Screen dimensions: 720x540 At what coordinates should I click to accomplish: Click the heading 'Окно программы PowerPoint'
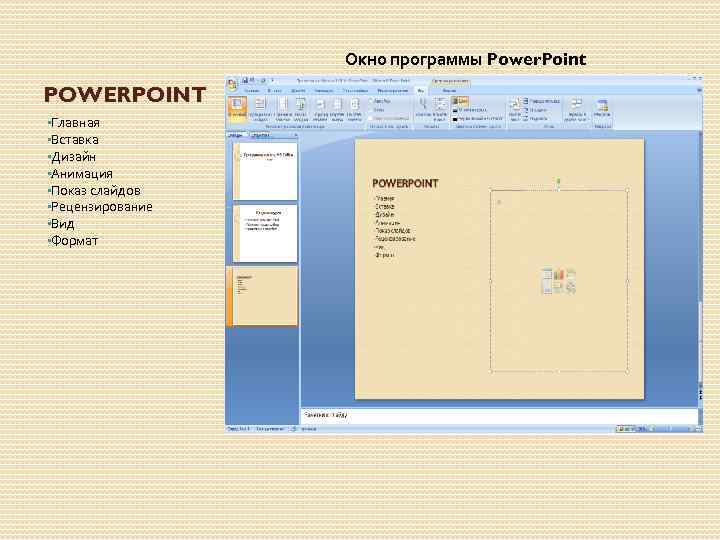click(x=466, y=60)
